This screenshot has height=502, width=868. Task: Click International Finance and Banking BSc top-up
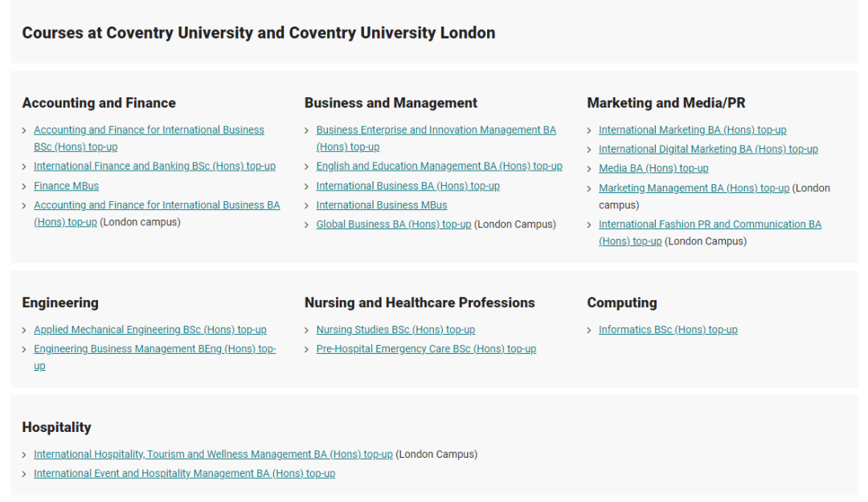pos(154,167)
